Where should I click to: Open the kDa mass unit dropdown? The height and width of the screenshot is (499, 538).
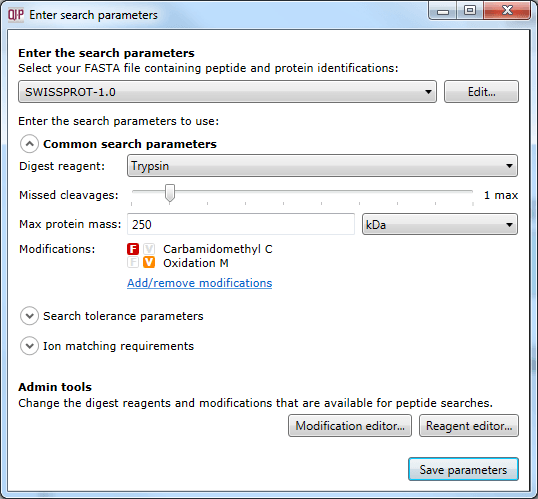[x=440, y=224]
